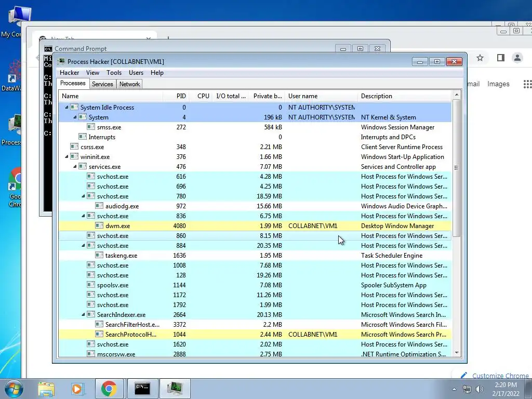The width and height of the screenshot is (532, 399).
Task: Click the SearchFilterHost process icon
Action: point(99,324)
